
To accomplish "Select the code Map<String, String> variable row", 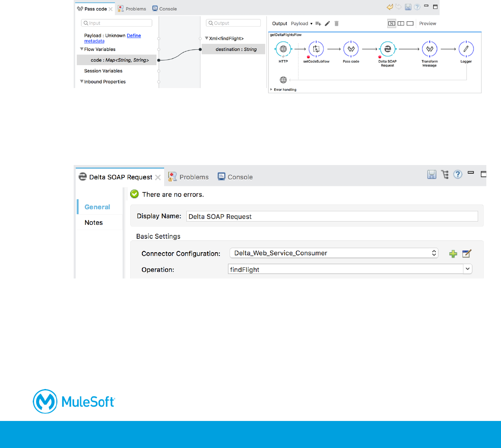I will pos(117,60).
